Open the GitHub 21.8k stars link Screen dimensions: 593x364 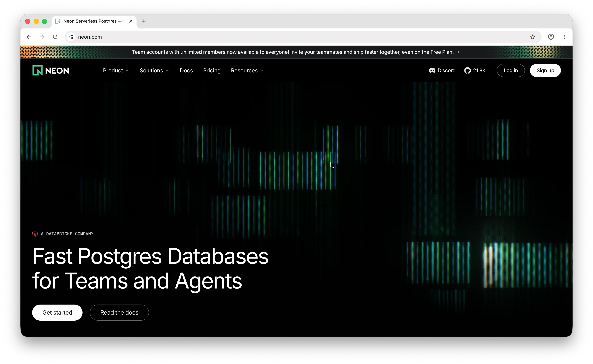475,70
